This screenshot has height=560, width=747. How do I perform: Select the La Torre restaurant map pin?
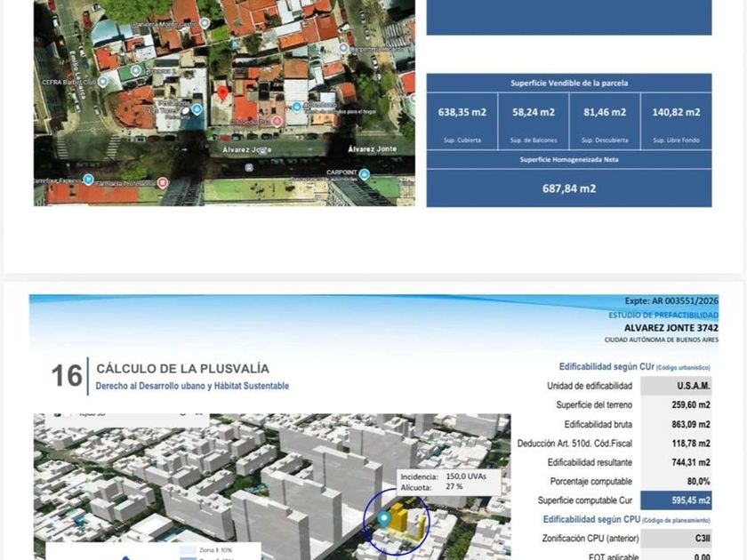point(197,110)
